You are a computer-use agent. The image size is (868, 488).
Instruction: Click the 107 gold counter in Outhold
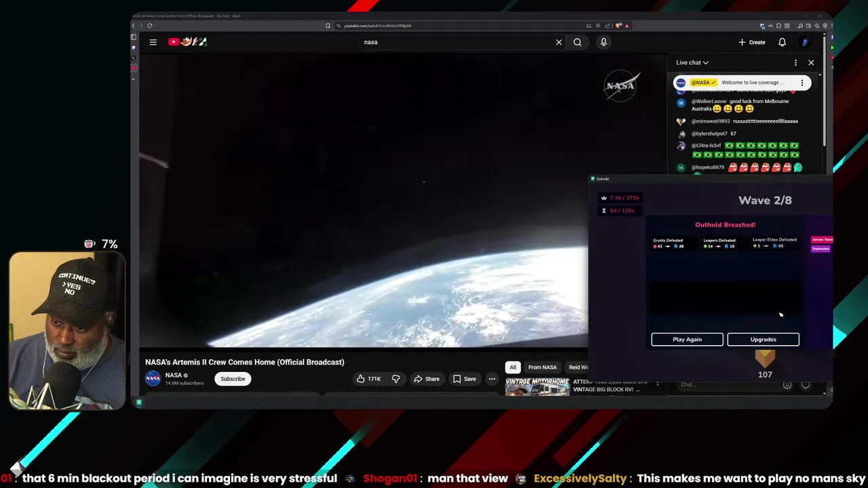pos(765,374)
